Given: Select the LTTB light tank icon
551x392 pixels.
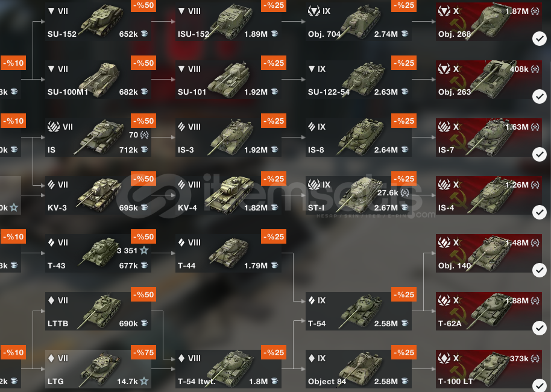Looking at the screenshot, I should point(100,311).
